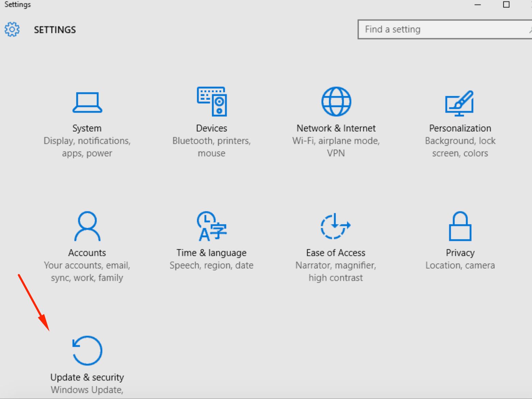The image size is (532, 399).
Task: Click in the Find a setting box
Action: point(445,29)
